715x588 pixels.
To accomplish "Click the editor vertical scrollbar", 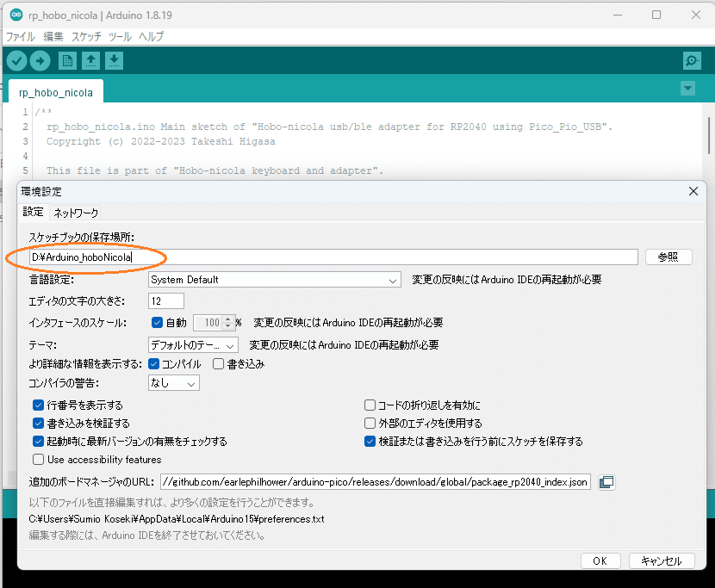I will (x=709, y=137).
